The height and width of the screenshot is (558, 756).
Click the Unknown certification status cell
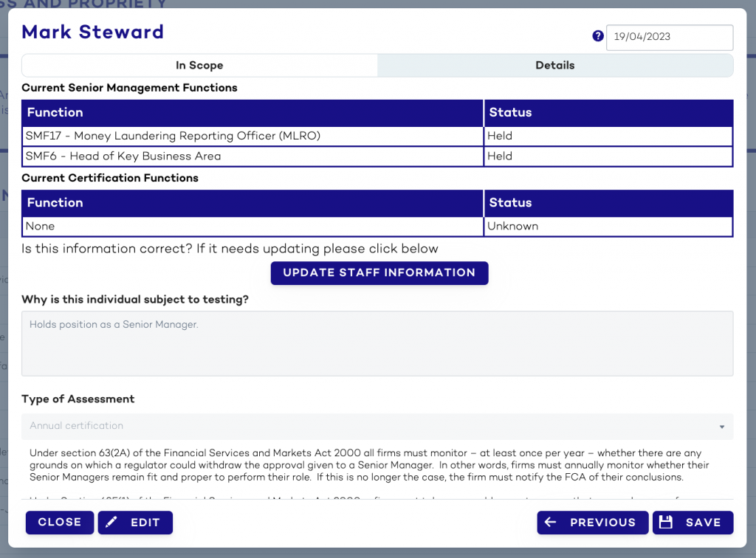608,226
